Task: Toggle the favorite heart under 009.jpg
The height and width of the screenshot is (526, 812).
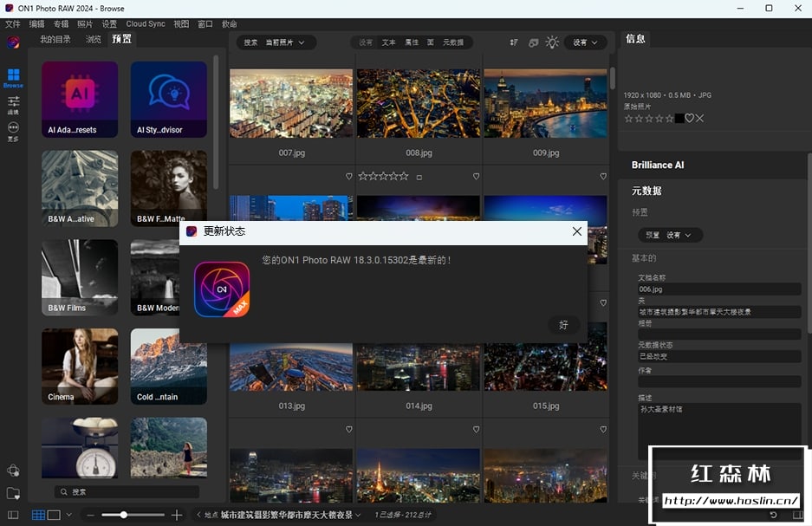Action: pos(603,177)
